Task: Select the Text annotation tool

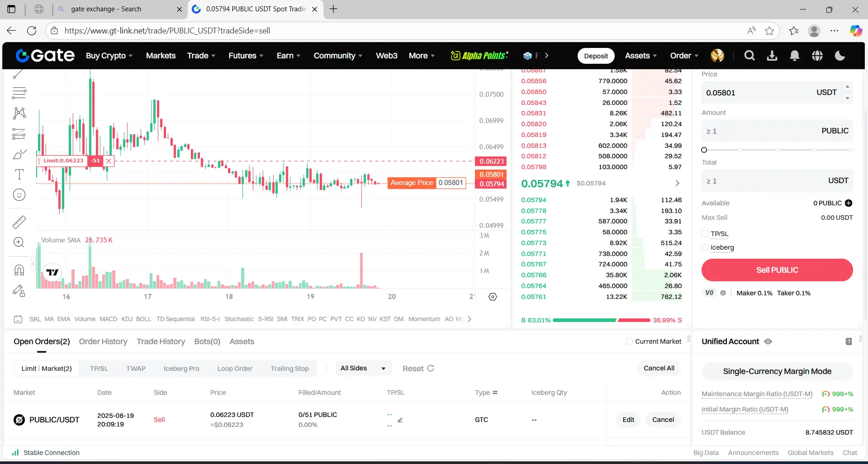Action: pos(19,174)
